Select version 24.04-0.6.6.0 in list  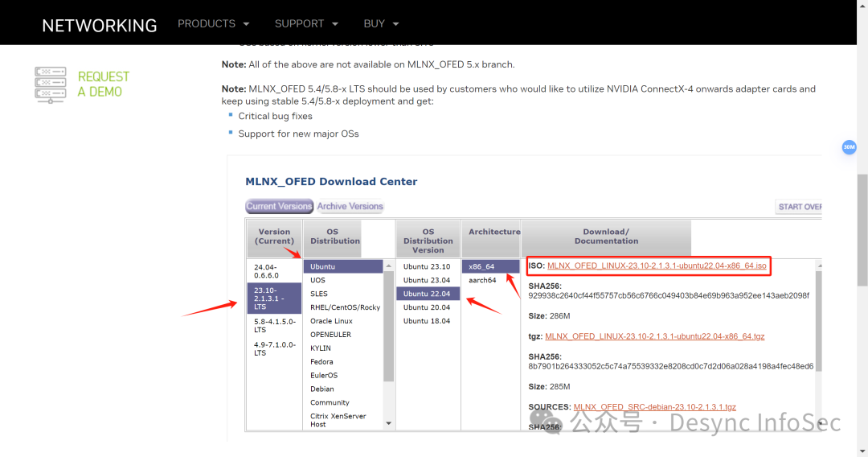point(274,270)
